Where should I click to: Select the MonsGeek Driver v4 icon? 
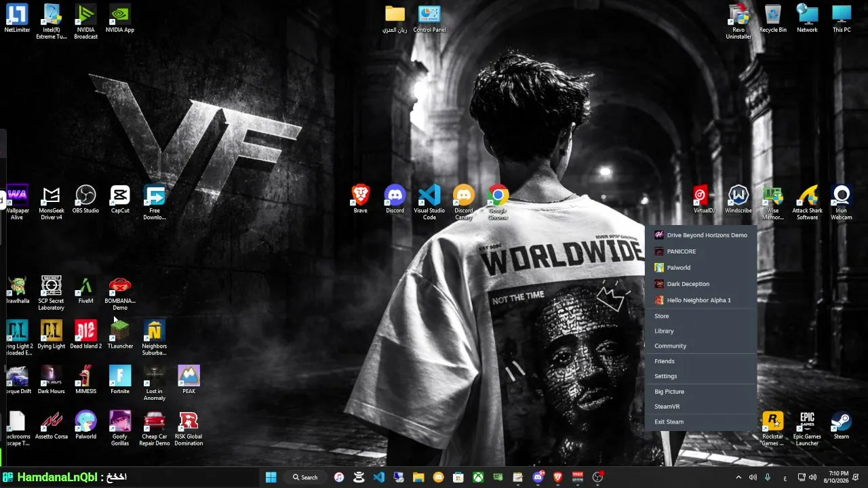[x=52, y=203]
